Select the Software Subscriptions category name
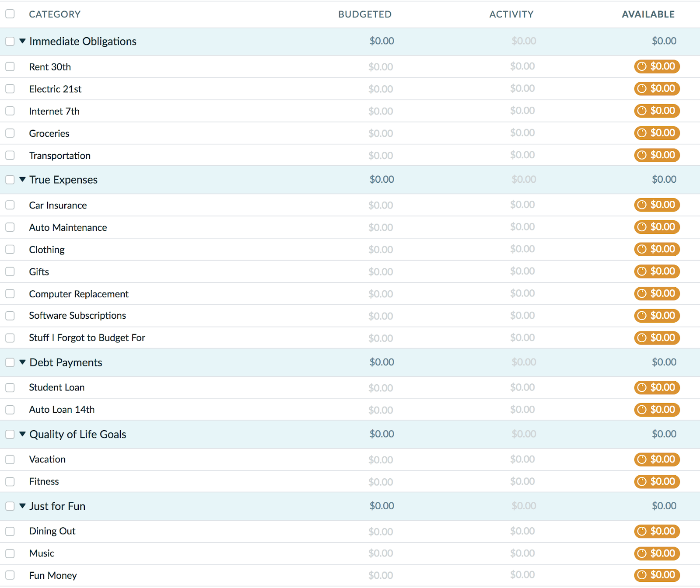 [77, 316]
